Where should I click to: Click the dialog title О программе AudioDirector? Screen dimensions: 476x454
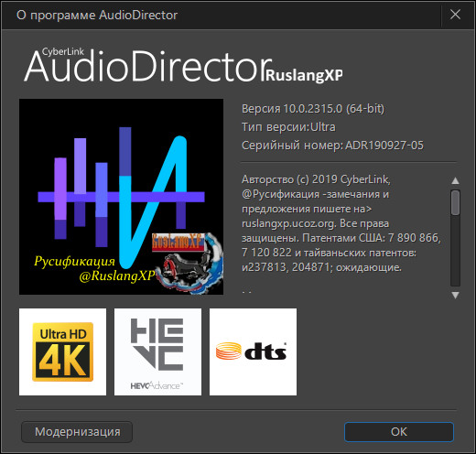[97, 15]
